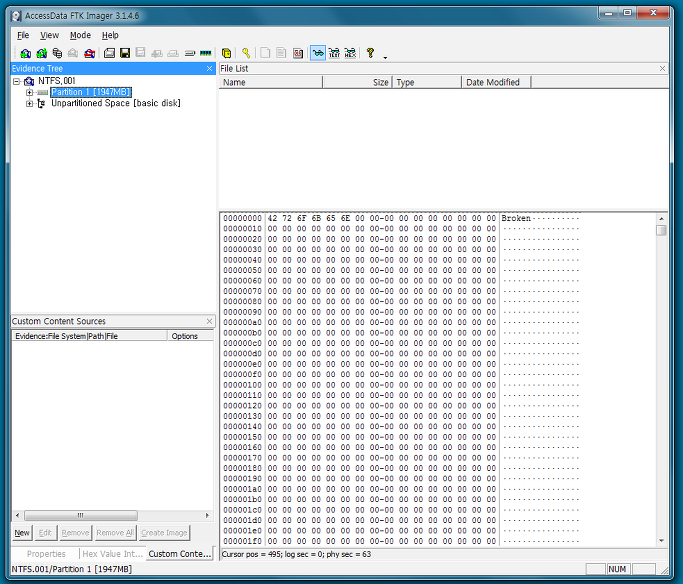Open the File menu
Viewport: 683px width, 584px height.
point(23,35)
